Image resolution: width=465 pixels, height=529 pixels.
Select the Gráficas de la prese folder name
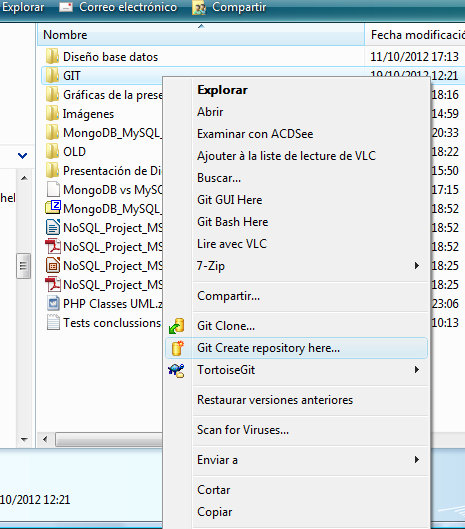click(113, 95)
